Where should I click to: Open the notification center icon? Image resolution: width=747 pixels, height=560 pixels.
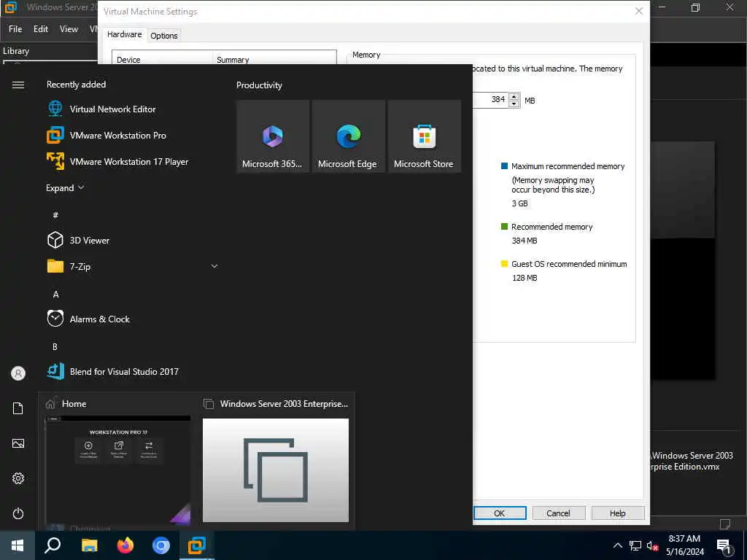(x=724, y=545)
